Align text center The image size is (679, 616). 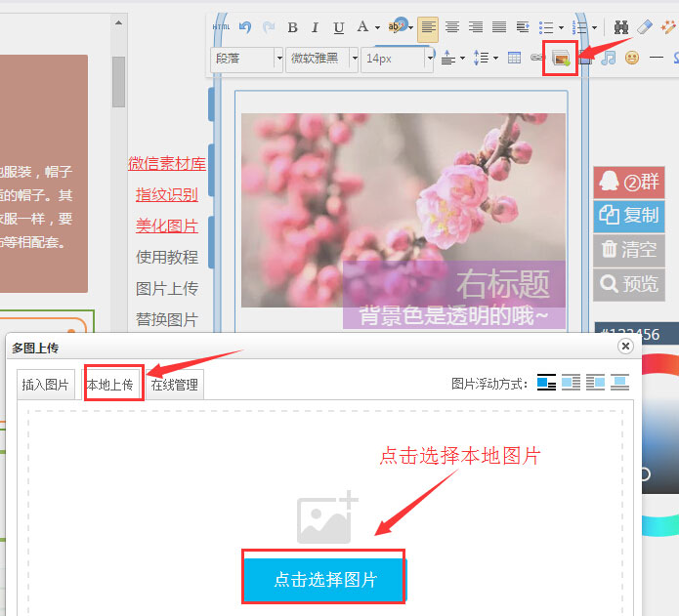[452, 27]
